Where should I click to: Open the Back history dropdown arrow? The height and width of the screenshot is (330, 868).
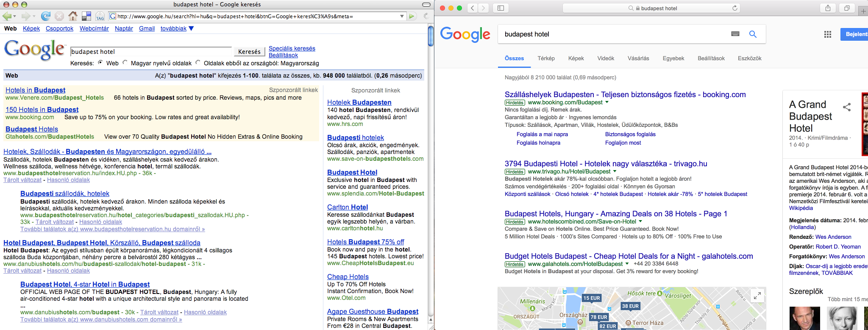click(x=15, y=17)
